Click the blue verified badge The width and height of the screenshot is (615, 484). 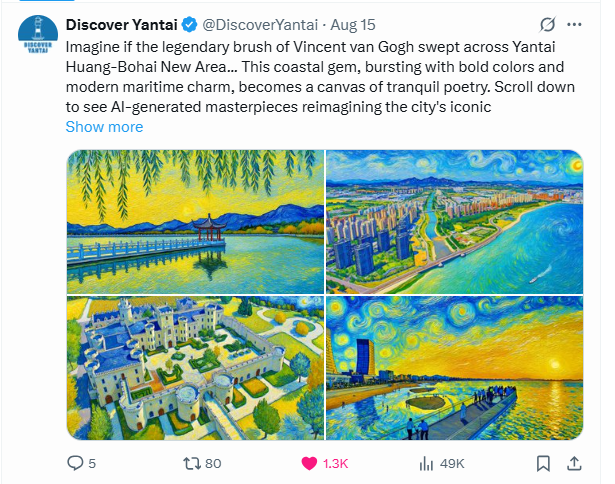(190, 25)
